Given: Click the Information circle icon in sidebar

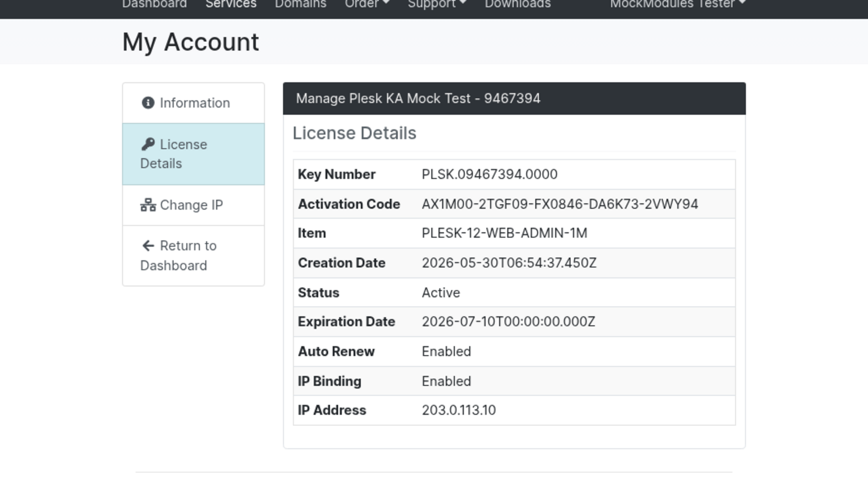Looking at the screenshot, I should point(148,103).
